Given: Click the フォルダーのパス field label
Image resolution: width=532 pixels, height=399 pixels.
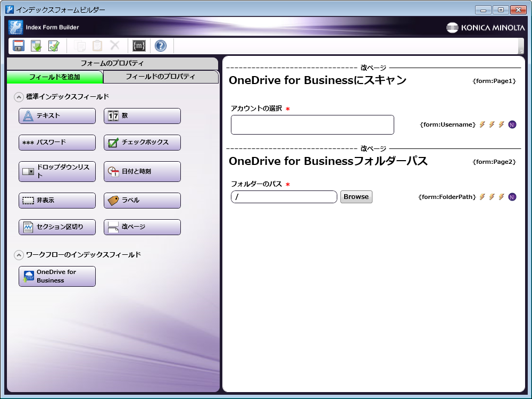Looking at the screenshot, I should [256, 184].
